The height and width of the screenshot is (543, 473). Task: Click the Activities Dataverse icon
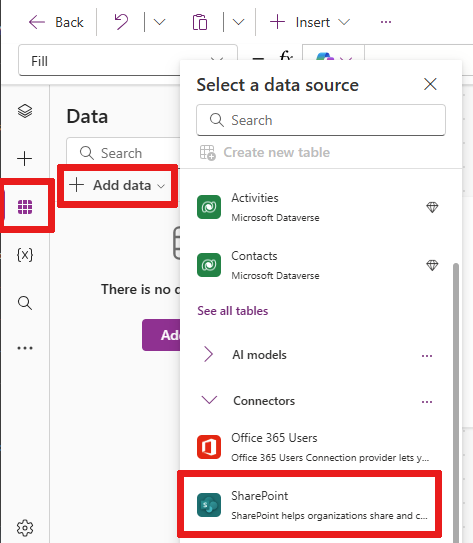coord(209,207)
